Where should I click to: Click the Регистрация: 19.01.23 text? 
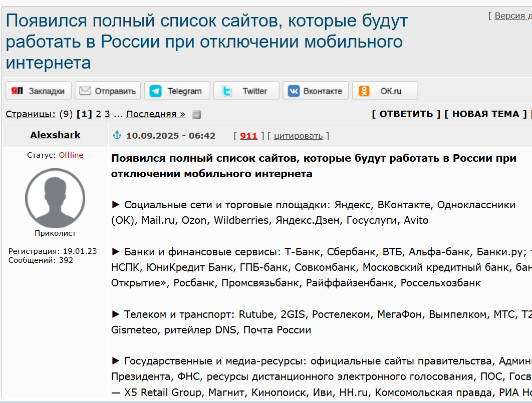(53, 251)
